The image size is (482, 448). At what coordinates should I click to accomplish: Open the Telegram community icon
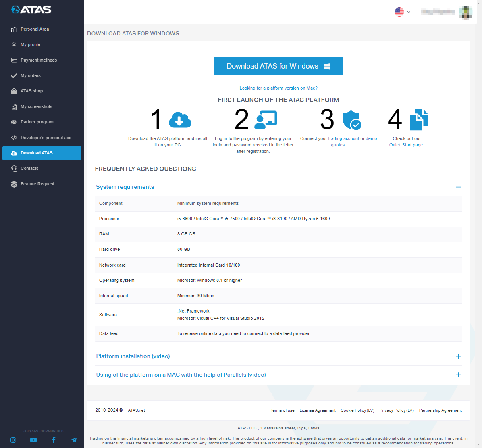pos(74,440)
